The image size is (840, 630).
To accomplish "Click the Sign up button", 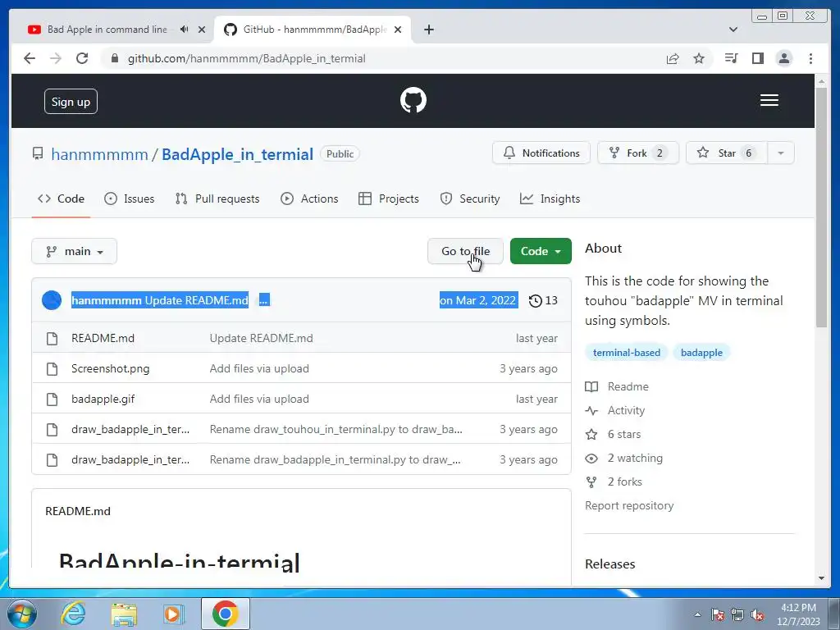I will coord(71,102).
